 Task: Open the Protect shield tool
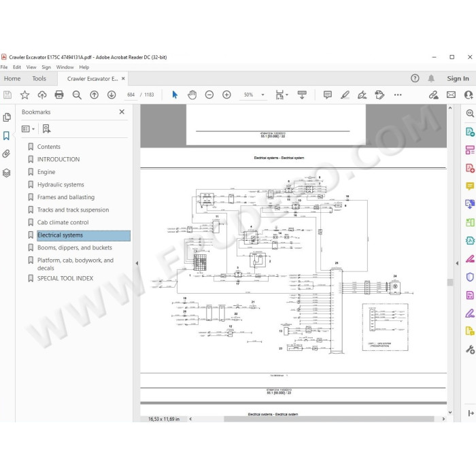(470, 277)
